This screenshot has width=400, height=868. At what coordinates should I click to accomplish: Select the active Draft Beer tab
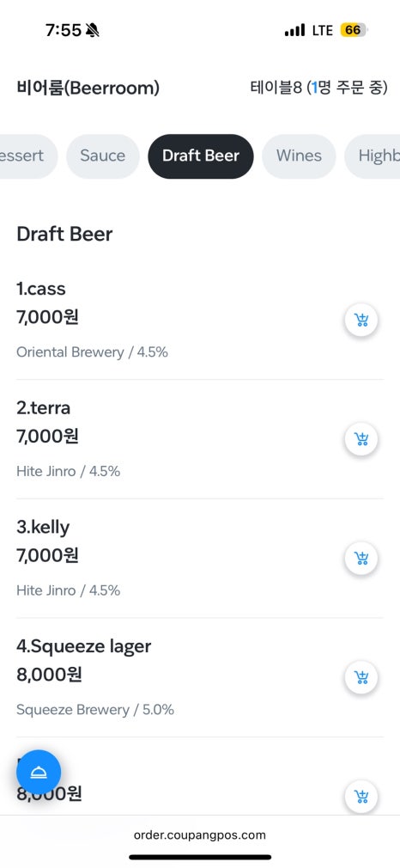tap(201, 156)
